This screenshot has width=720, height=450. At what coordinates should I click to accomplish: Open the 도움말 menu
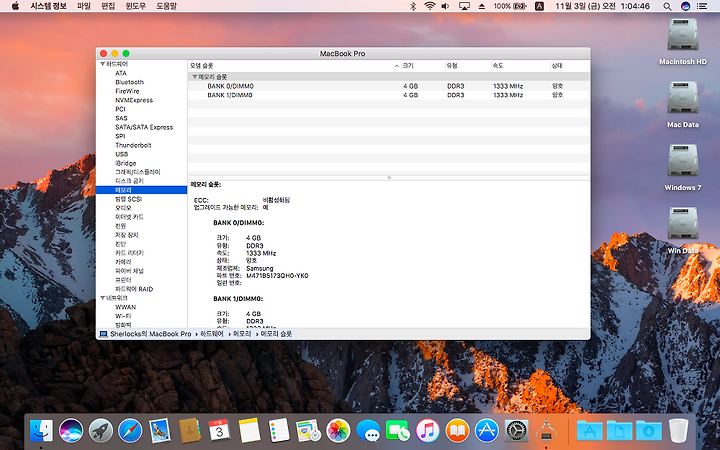166,6
